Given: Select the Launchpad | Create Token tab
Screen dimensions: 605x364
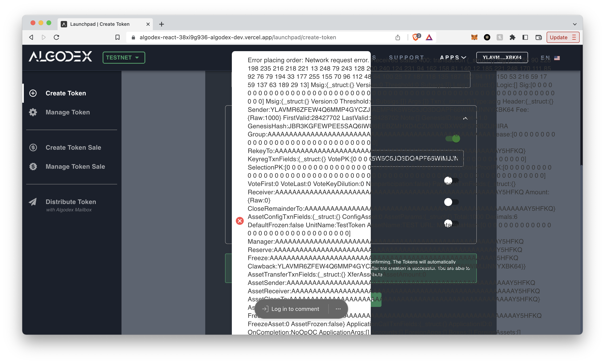Looking at the screenshot, I should [x=100, y=24].
